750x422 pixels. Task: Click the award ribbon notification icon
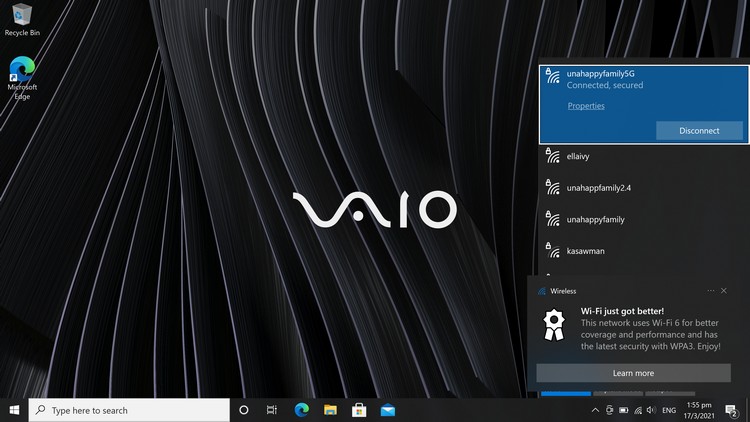pyautogui.click(x=554, y=325)
